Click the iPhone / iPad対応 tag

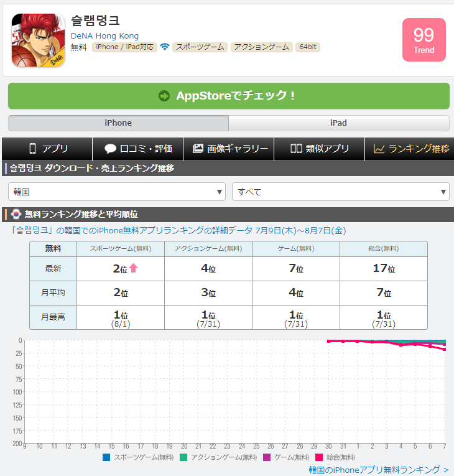124,47
